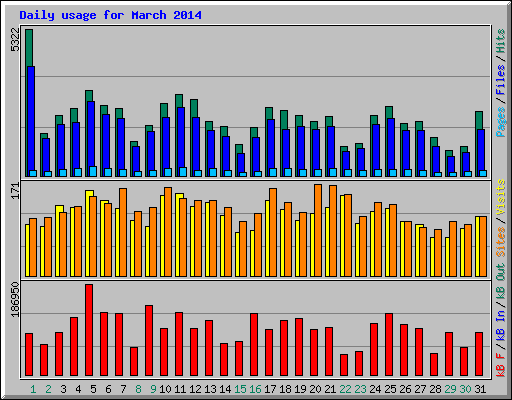Click day 14 on the date axis
Screen dimensions: 512x400
click(225, 389)
